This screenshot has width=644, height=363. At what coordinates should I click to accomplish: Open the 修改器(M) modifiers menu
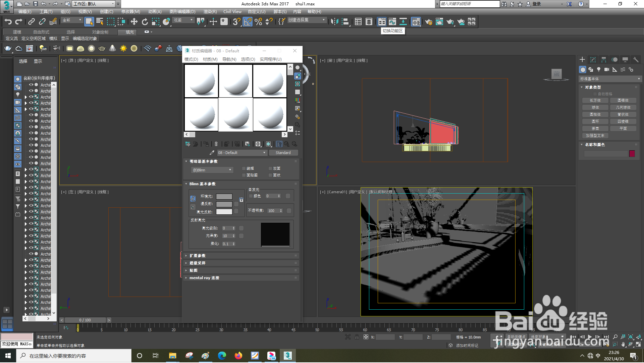pos(130,12)
